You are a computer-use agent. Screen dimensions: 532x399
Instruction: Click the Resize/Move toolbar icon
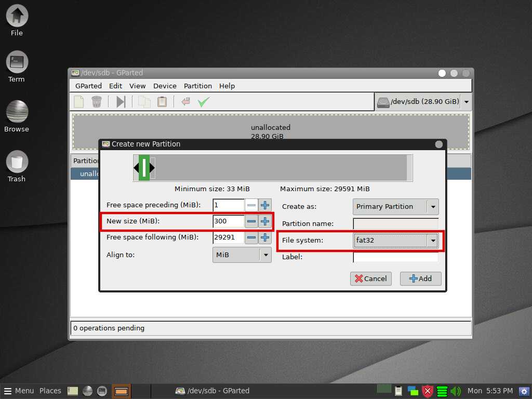pyautogui.click(x=121, y=102)
